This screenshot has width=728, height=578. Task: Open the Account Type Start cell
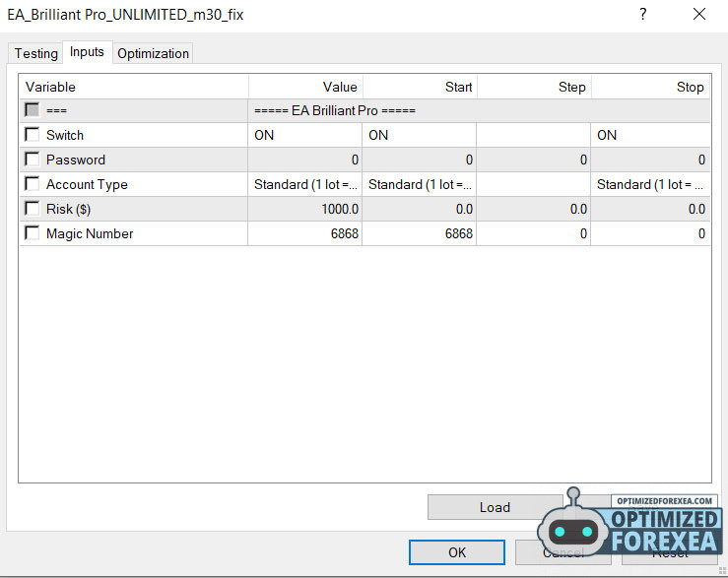tap(420, 184)
